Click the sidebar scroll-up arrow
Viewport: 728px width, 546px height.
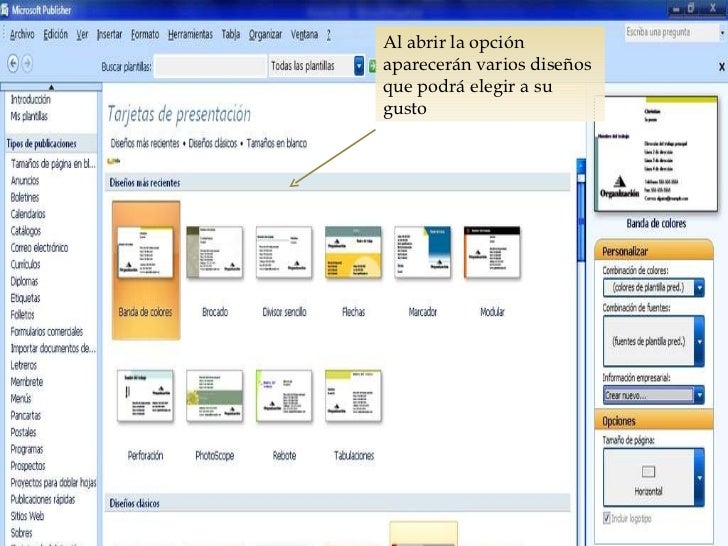click(x=51, y=87)
